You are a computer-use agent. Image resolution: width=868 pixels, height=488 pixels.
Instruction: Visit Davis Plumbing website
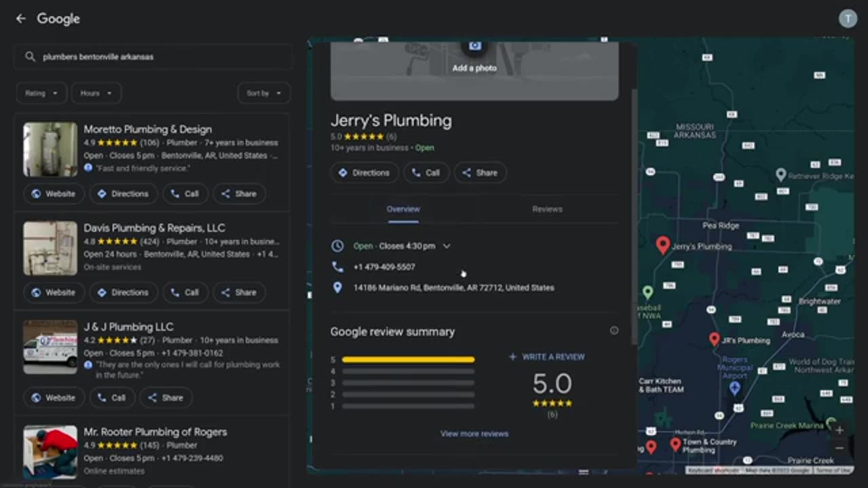(x=54, y=293)
